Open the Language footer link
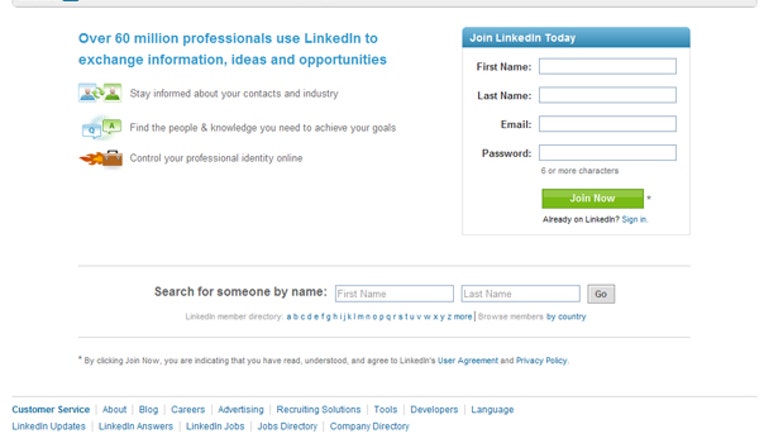764x432 pixels. pos(492,410)
